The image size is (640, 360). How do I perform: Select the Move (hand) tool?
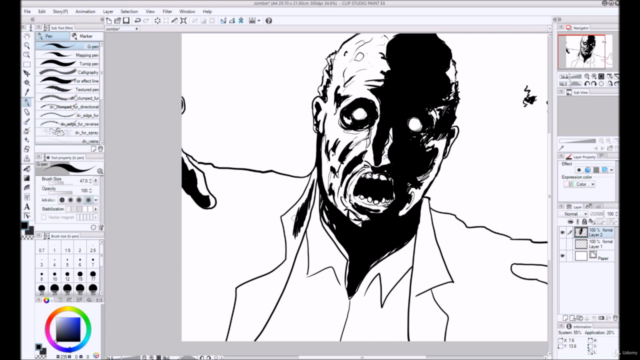(x=27, y=37)
